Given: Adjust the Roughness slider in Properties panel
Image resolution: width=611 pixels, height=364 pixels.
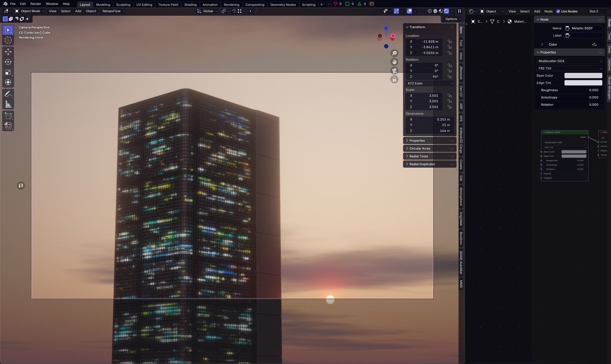Looking at the screenshot, I should pos(569,90).
